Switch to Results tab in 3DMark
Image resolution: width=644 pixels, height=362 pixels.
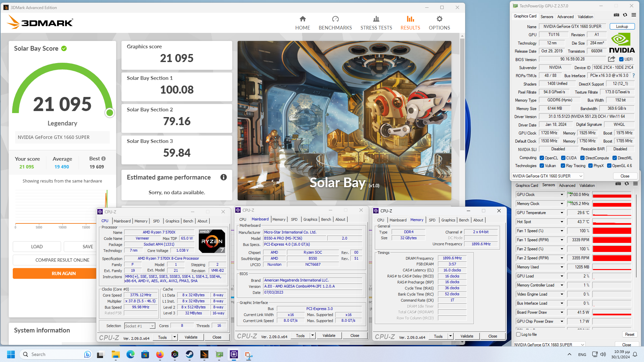click(x=410, y=23)
